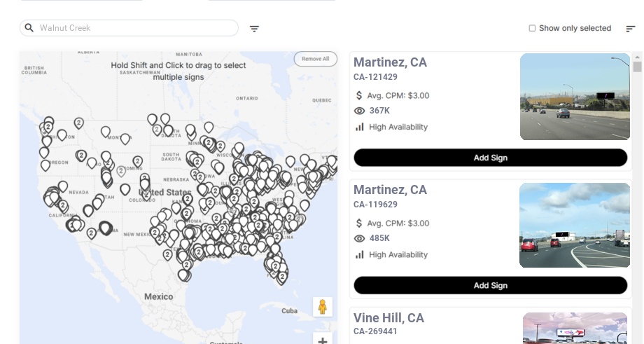
Task: Open the Martinez CA-119629 billboard photo
Action: [575, 225]
